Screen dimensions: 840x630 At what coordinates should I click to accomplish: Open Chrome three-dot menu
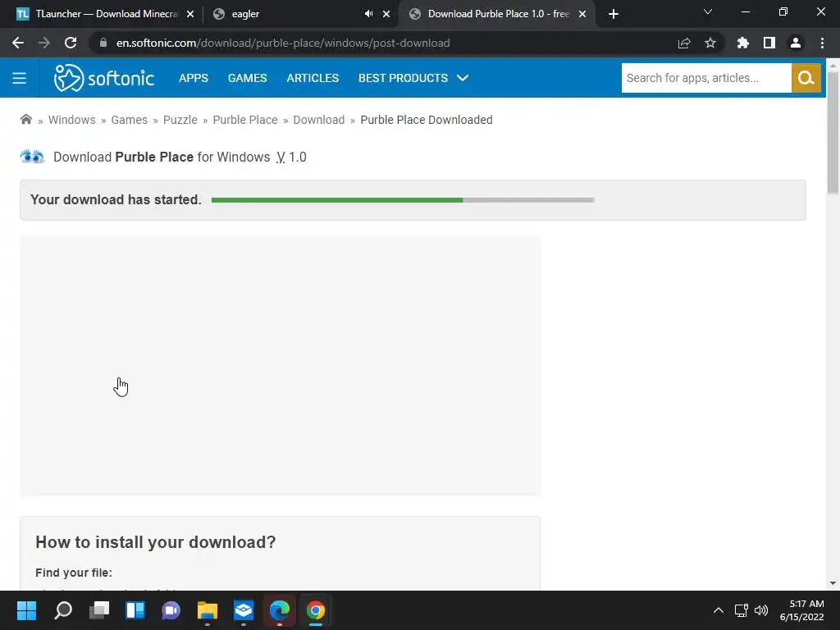pyautogui.click(x=822, y=43)
